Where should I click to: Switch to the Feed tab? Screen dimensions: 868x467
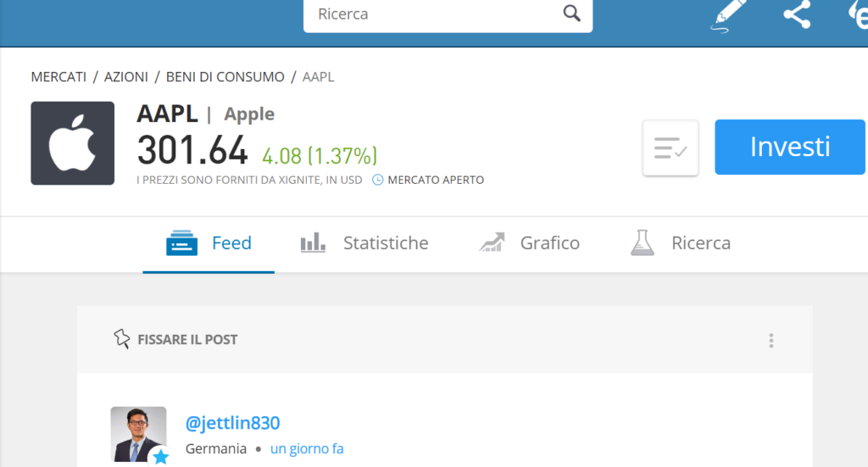coord(209,243)
